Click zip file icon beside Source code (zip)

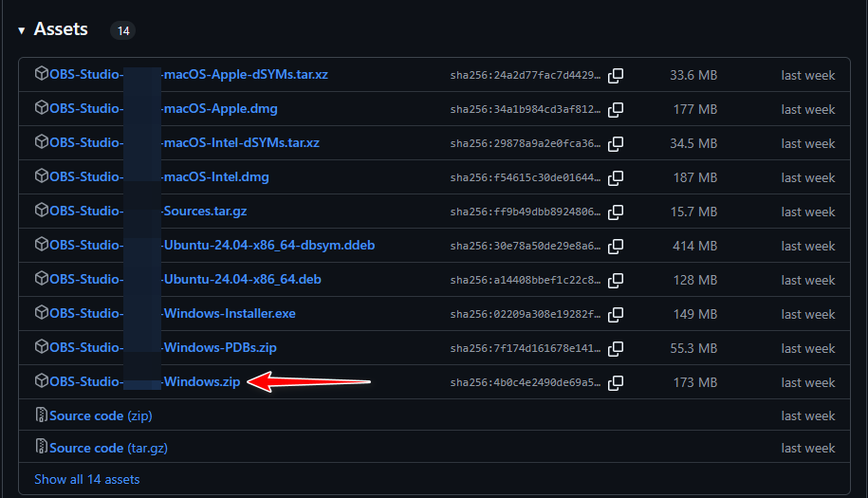pos(42,415)
